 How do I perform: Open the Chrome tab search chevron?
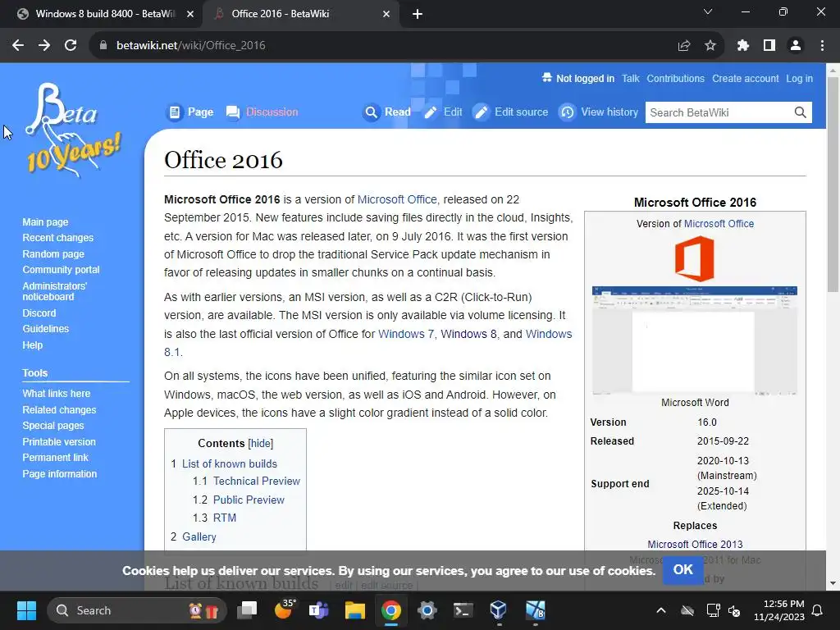[708, 11]
